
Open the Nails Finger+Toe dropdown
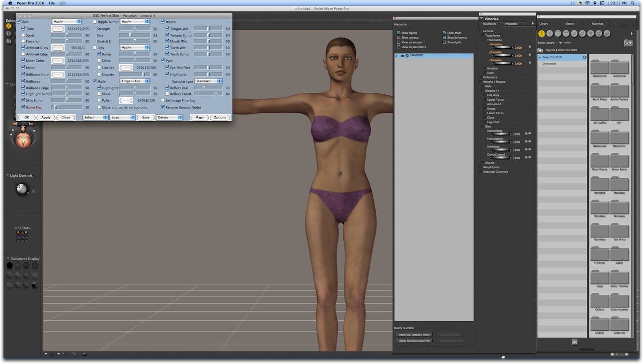pyautogui.click(x=135, y=81)
